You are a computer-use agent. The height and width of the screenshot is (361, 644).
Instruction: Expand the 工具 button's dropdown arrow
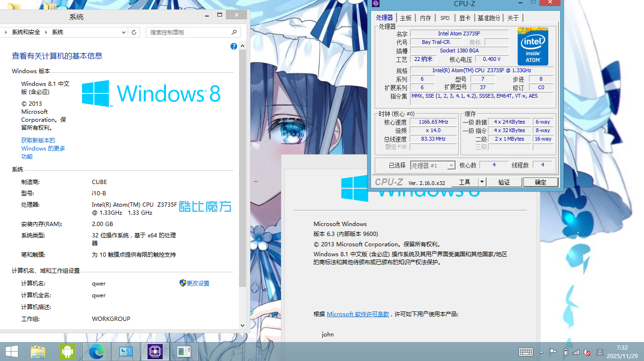click(482, 182)
